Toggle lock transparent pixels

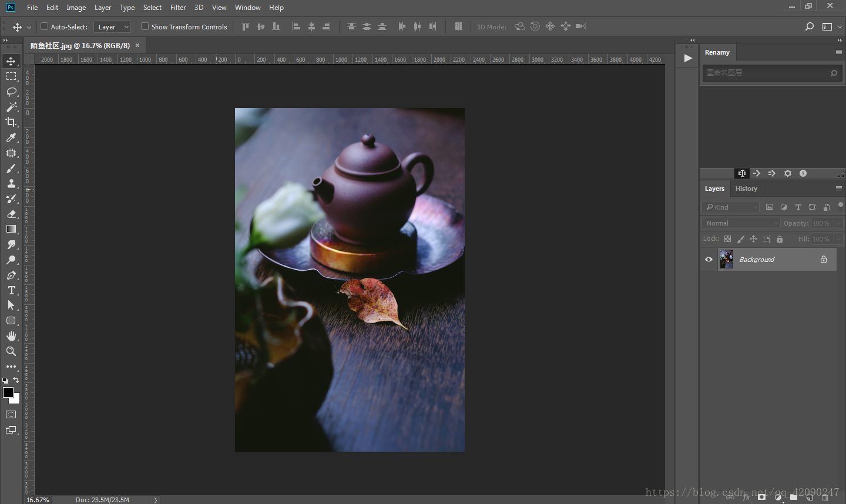pyautogui.click(x=727, y=239)
